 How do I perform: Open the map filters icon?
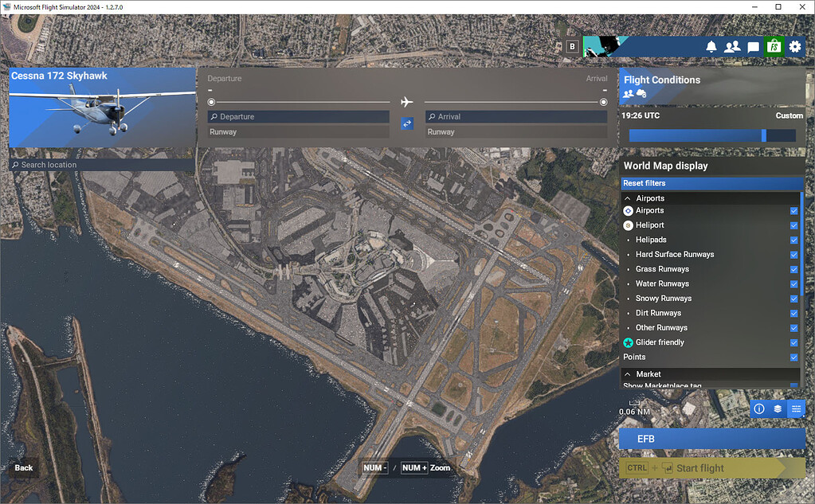coord(796,408)
